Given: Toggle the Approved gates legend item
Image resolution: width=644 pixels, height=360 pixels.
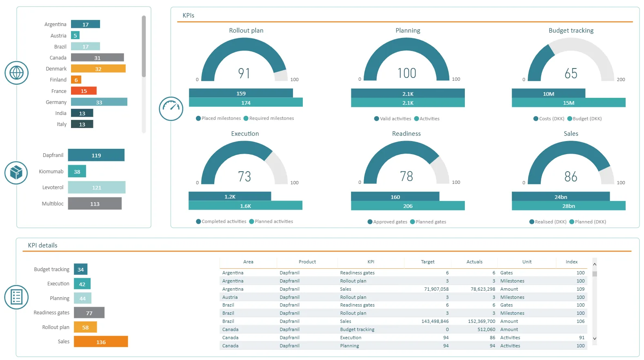Looking at the screenshot, I should pyautogui.click(x=387, y=222).
